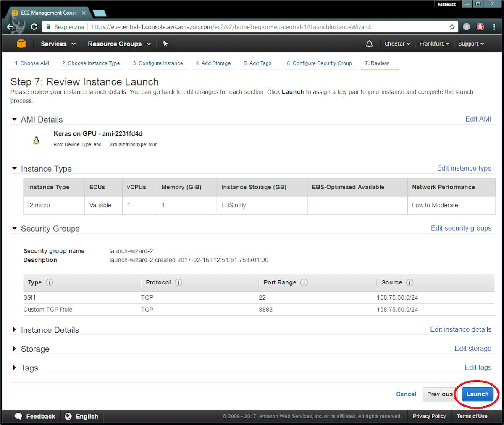Open the Frankfurt region dropdown
Viewport: 504px width, 425px height.
tap(434, 44)
